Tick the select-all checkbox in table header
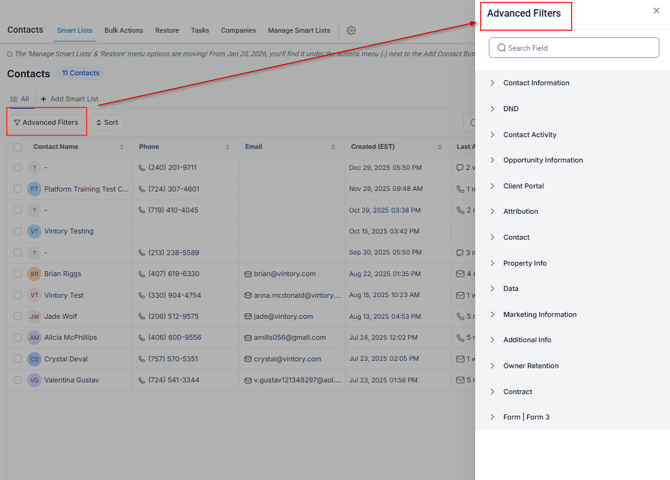 [x=17, y=147]
